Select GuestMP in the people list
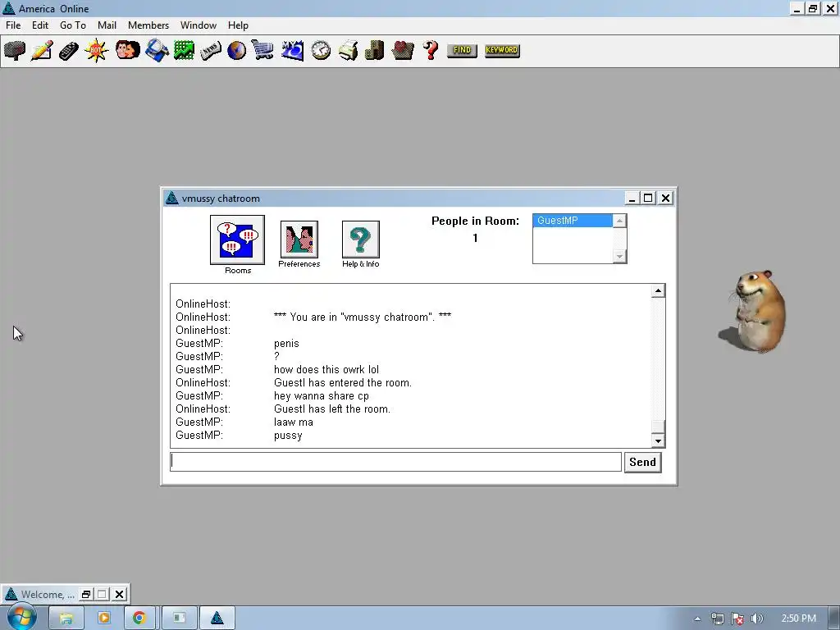The height and width of the screenshot is (630, 840). (x=572, y=220)
